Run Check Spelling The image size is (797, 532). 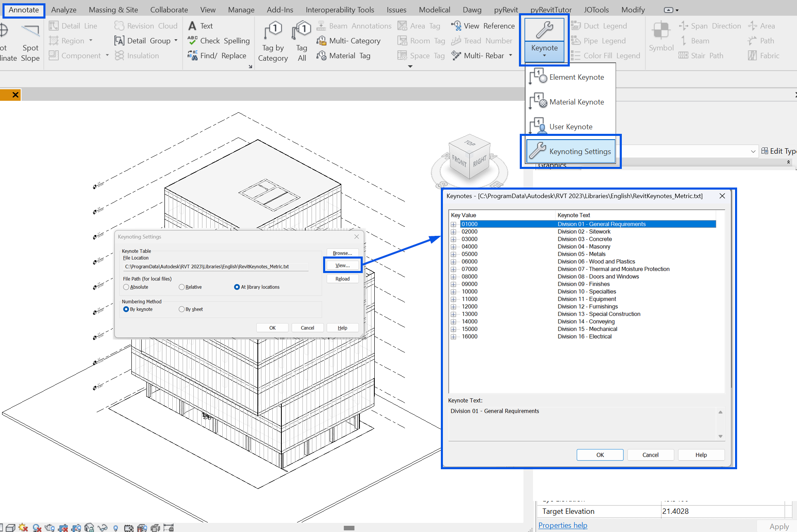[219, 40]
